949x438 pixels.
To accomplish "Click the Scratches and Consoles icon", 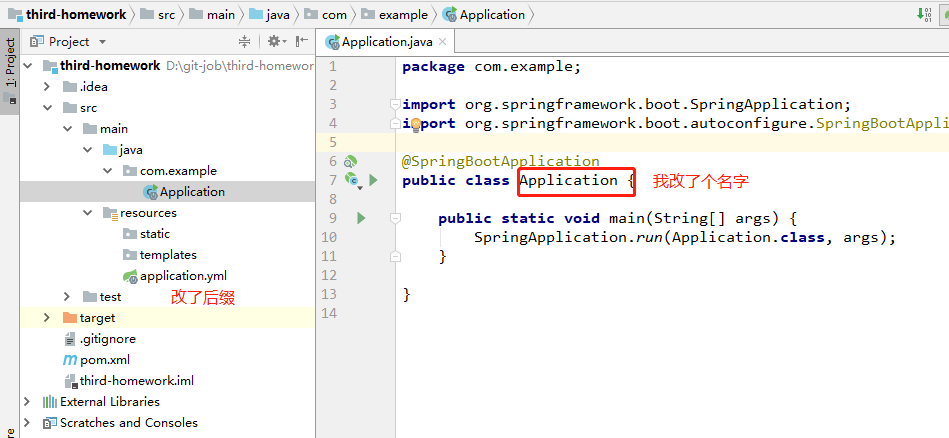I will click(50, 423).
